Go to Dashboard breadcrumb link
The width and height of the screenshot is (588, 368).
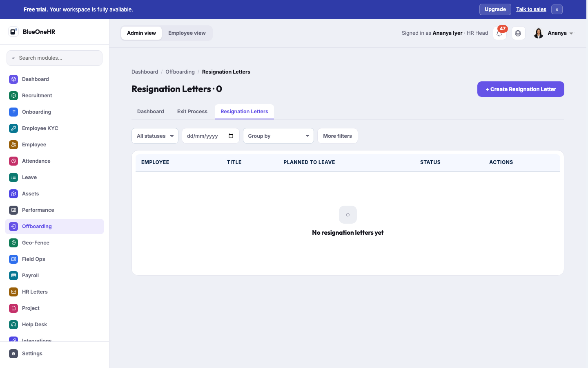pos(145,72)
